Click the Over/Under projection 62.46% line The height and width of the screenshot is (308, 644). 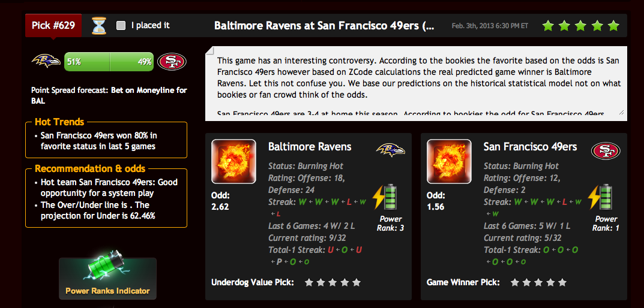[x=98, y=210]
